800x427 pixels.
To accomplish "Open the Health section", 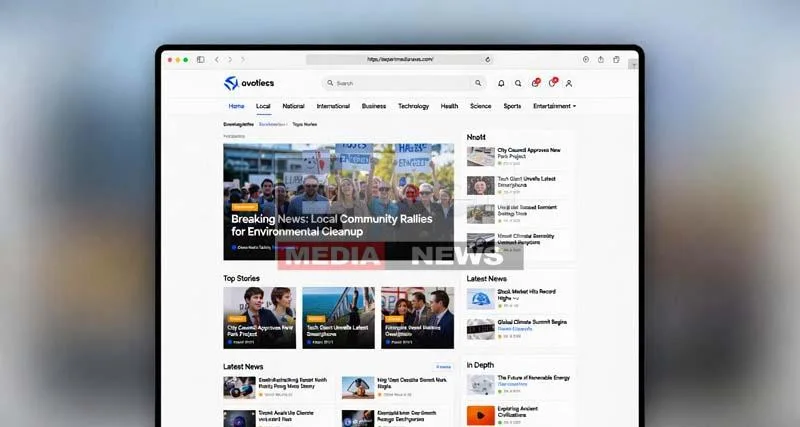I will tap(449, 106).
